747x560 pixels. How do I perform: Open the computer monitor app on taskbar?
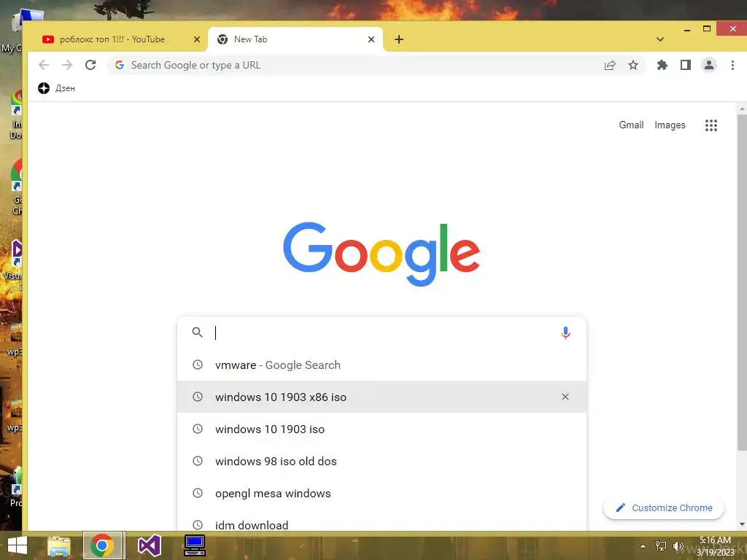[x=195, y=545]
